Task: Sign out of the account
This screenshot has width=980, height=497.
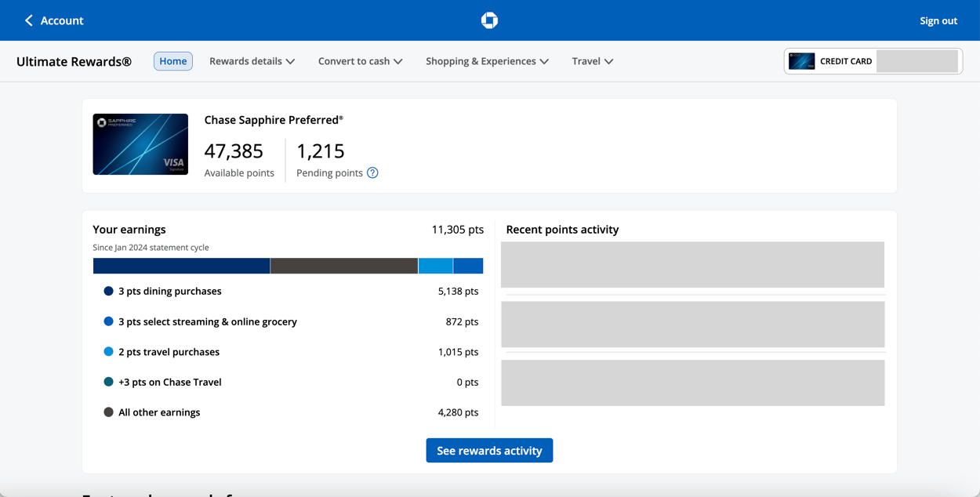Action: [938, 20]
